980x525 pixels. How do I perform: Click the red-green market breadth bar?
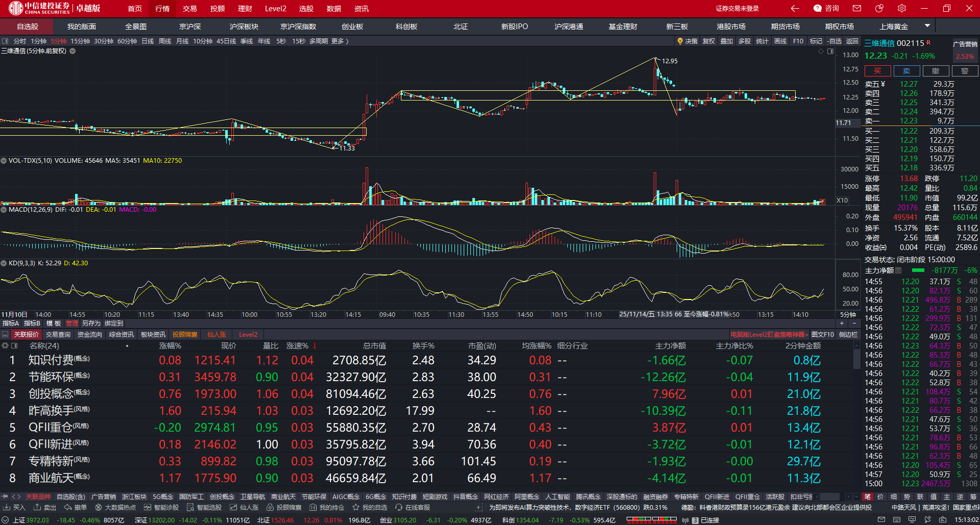click(x=652, y=520)
